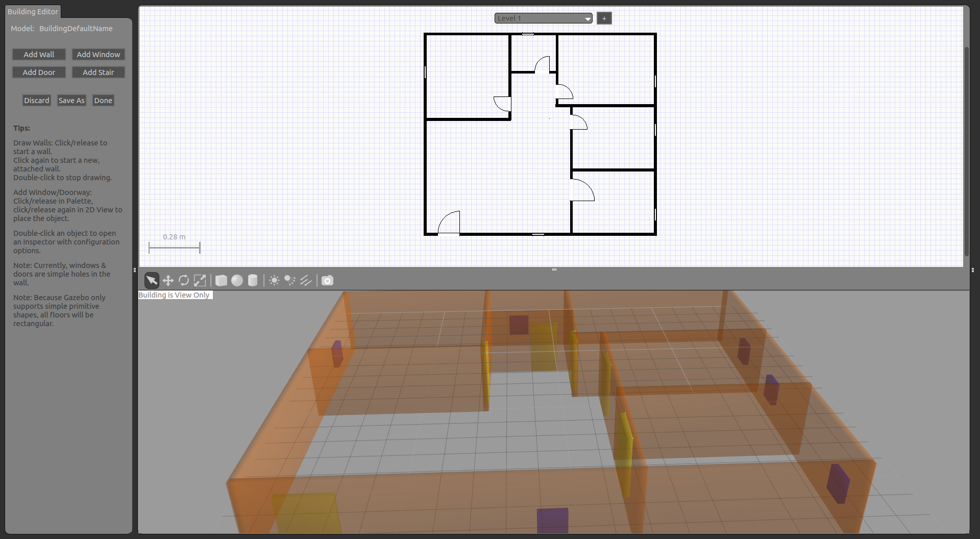Click the Add Wall button
The height and width of the screenshot is (539, 980).
point(39,55)
